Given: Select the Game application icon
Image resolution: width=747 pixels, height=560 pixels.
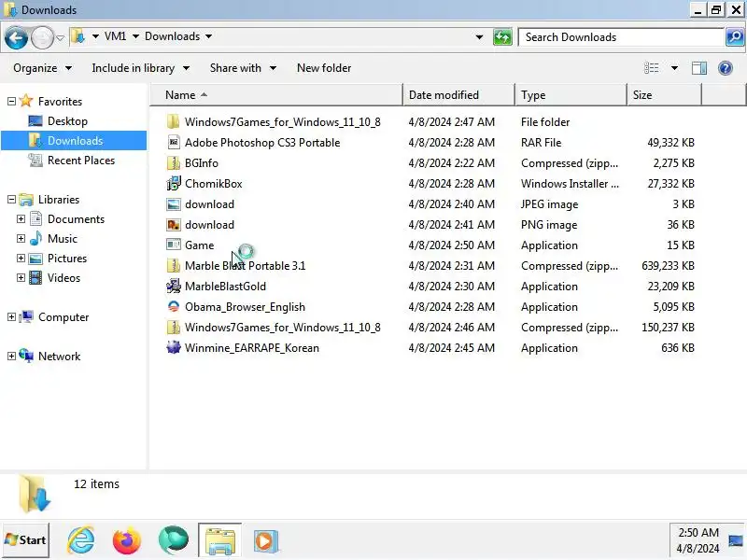Looking at the screenshot, I should (174, 245).
